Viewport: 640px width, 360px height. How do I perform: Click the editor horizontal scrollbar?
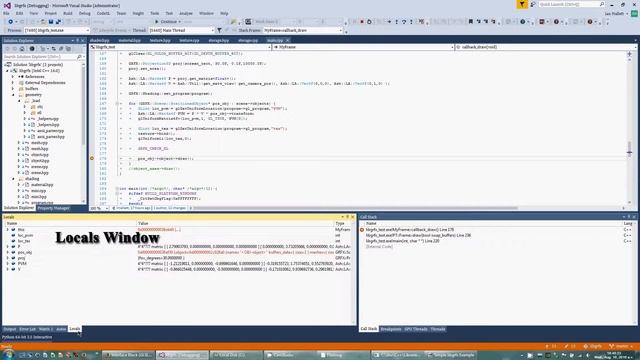(x=355, y=208)
